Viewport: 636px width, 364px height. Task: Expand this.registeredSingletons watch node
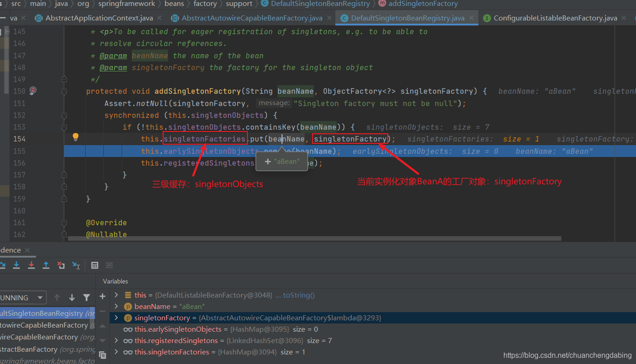[x=116, y=340]
